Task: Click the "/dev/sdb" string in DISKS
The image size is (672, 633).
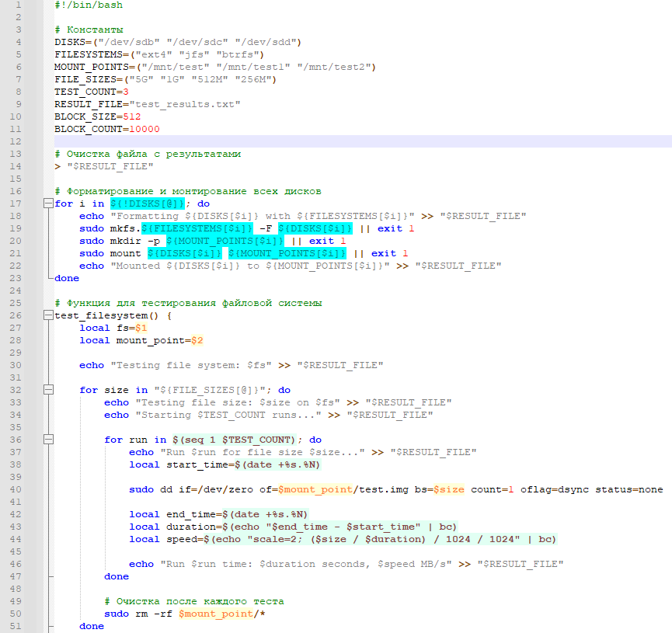Action: pyautogui.click(x=130, y=42)
